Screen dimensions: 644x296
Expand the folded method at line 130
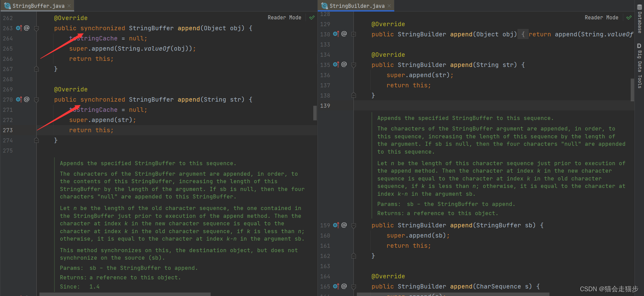coord(354,34)
